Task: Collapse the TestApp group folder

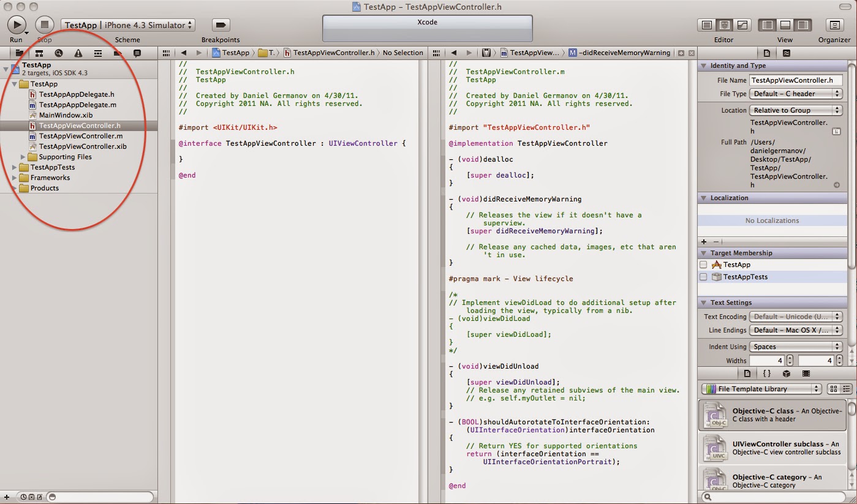Action: tap(15, 84)
